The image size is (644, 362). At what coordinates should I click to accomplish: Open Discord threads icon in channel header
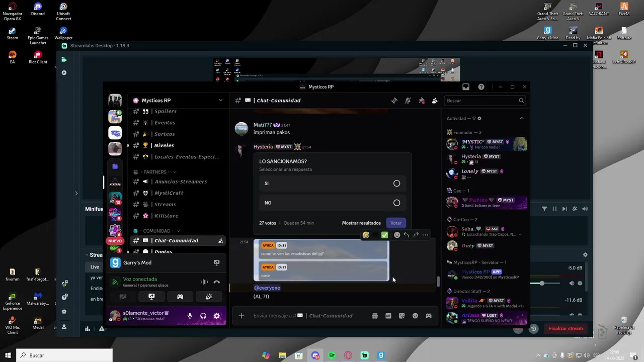(394, 101)
